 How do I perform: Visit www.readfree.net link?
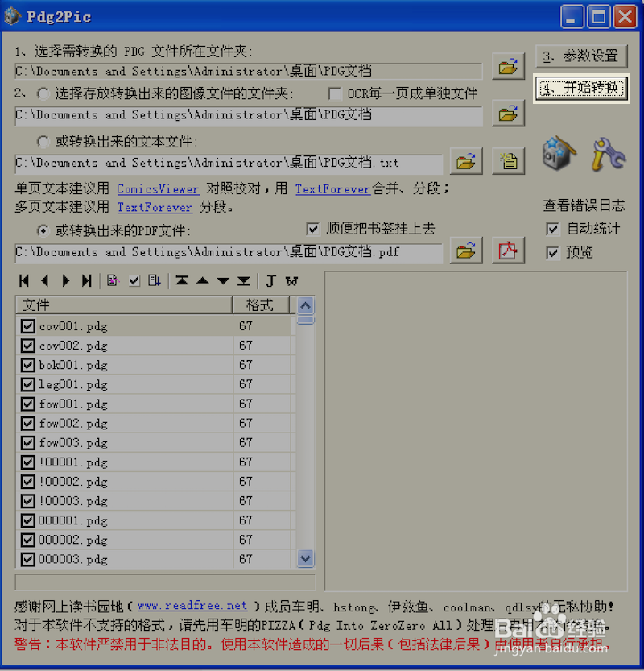click(192, 606)
